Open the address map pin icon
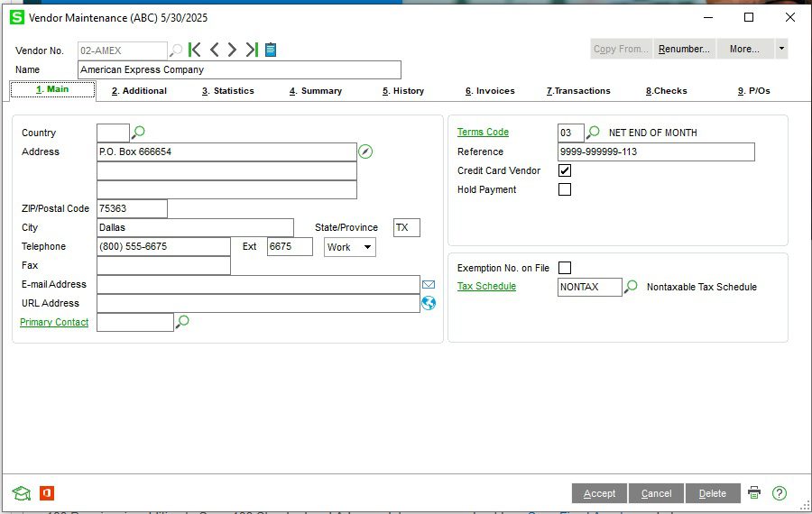The image size is (812, 514). 365,151
